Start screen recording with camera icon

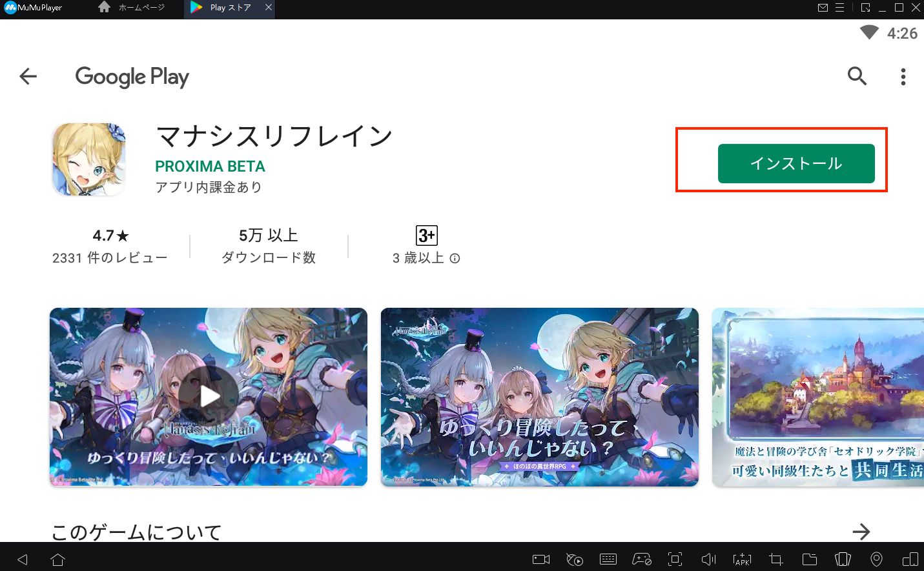tap(541, 559)
